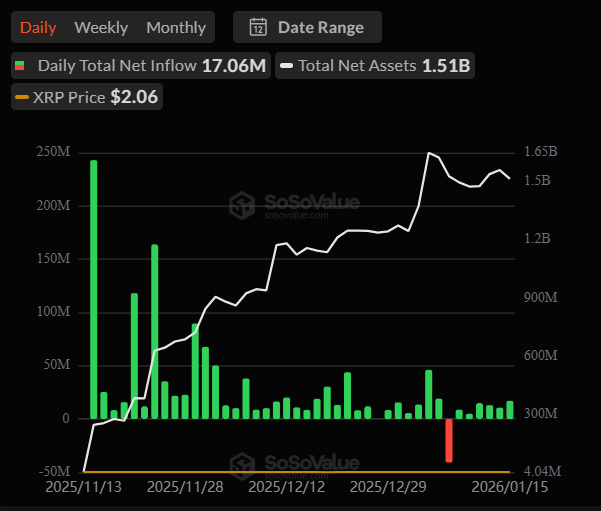This screenshot has height=511, width=601.
Task: Click the 1.5B right axis label
Action: (537, 180)
